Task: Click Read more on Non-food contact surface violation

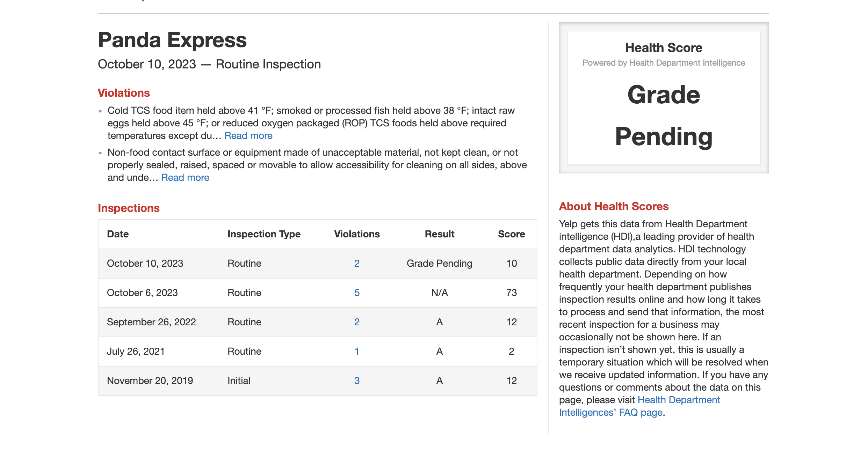Action: pyautogui.click(x=185, y=178)
